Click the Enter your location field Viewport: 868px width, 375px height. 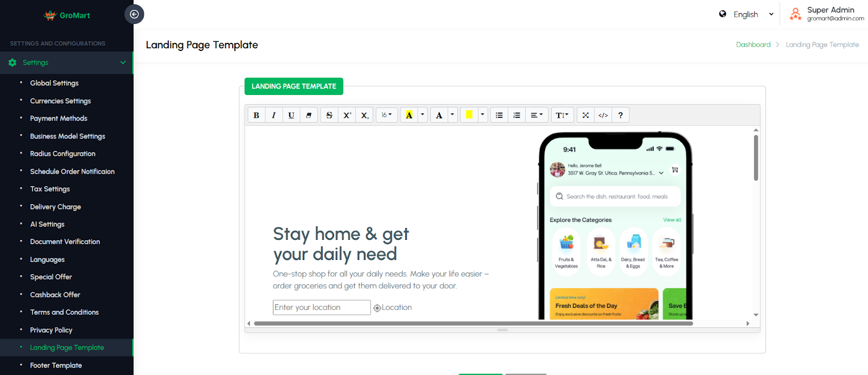pos(321,307)
